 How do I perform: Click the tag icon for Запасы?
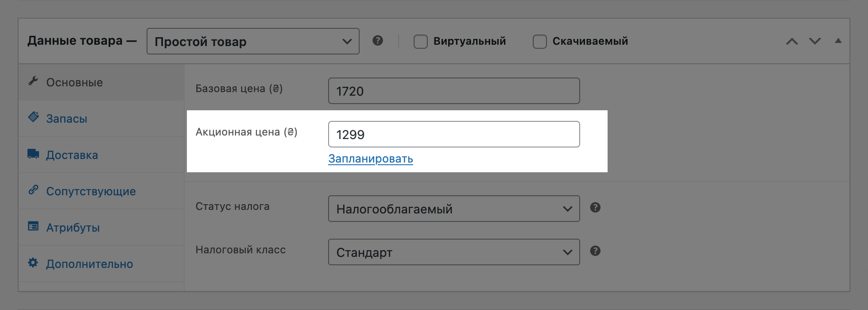33,117
